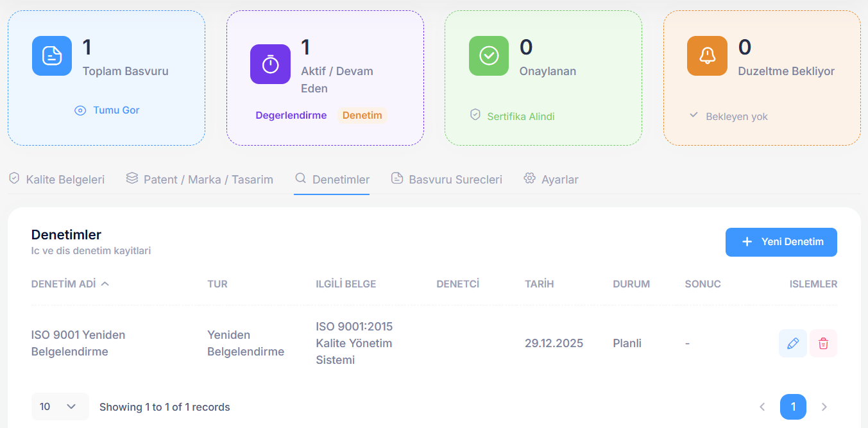868x428 pixels.
Task: Open the Patent / Marka / Tasarim tab
Action: [200, 179]
